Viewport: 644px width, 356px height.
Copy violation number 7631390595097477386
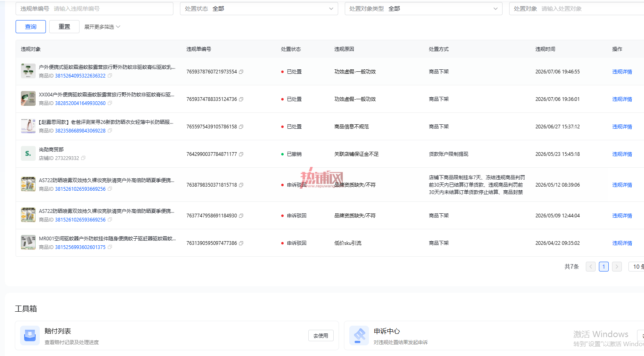(x=241, y=243)
